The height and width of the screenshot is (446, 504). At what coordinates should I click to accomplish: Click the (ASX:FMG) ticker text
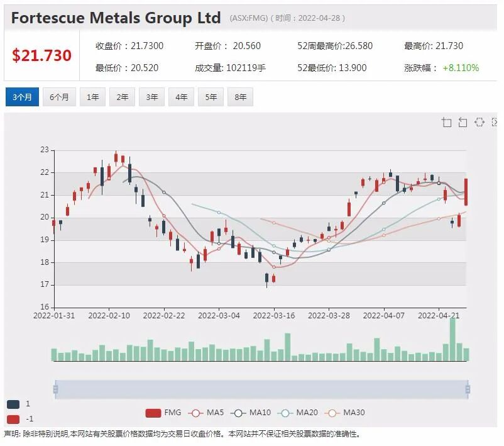(x=248, y=18)
